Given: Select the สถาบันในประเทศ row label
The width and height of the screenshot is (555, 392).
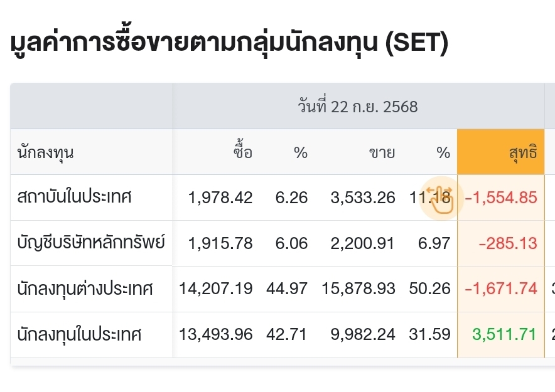Looking at the screenshot, I should click(74, 197).
